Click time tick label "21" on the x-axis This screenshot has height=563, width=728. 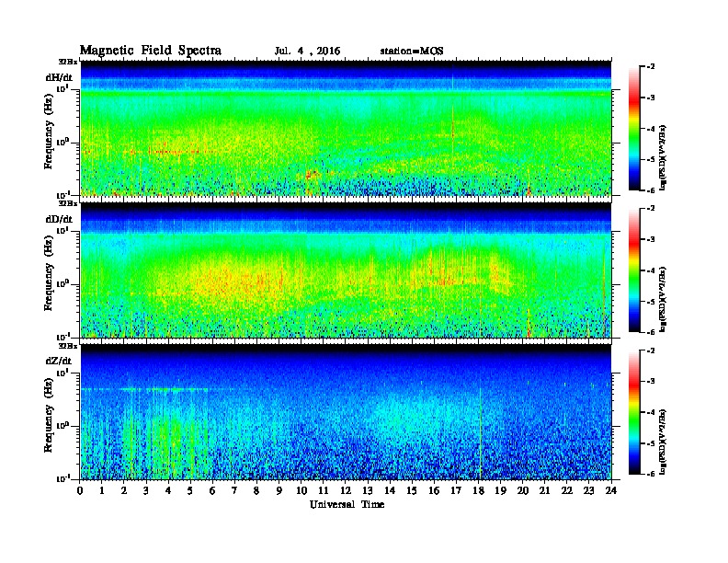(544, 491)
